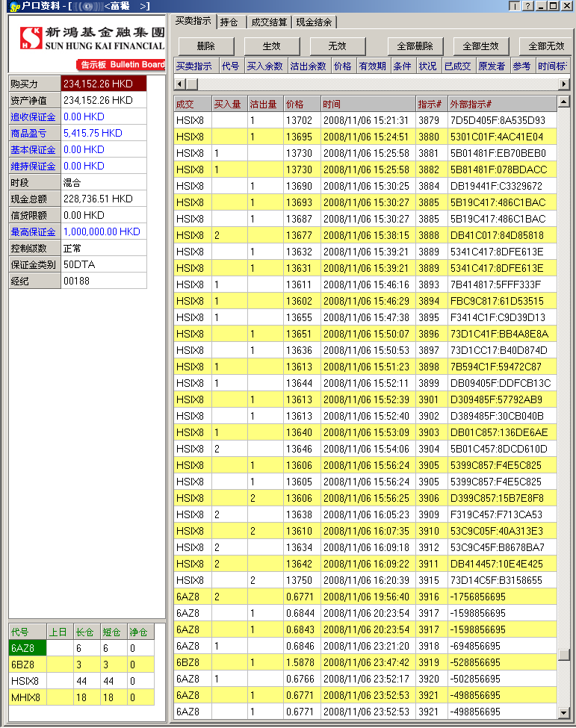Viewport: 576px width, 728px height.
Task: Open the 现金结余 tab
Action: tap(314, 22)
